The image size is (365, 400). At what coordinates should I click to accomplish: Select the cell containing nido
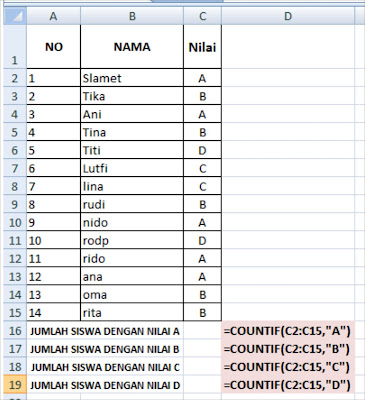pos(132,222)
